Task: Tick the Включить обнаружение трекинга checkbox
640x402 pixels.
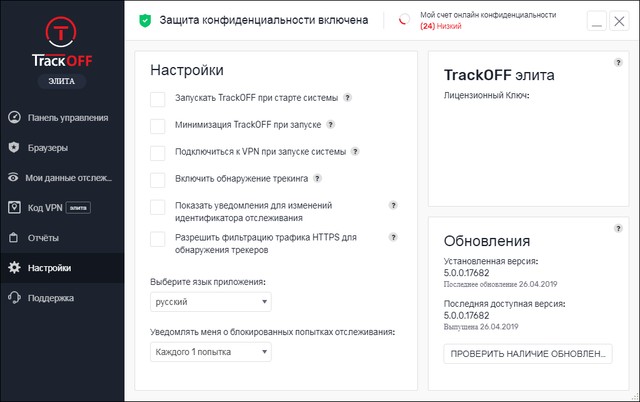Action: (157, 180)
